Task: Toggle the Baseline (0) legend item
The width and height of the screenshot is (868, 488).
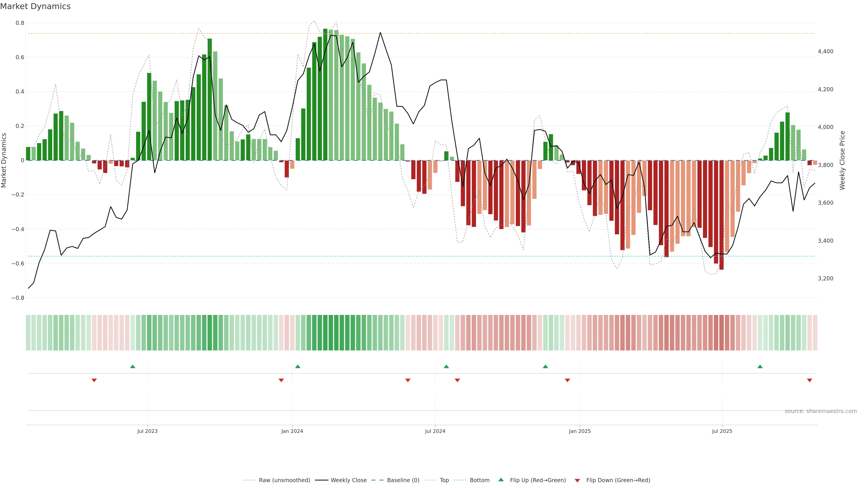Action: pyautogui.click(x=403, y=480)
